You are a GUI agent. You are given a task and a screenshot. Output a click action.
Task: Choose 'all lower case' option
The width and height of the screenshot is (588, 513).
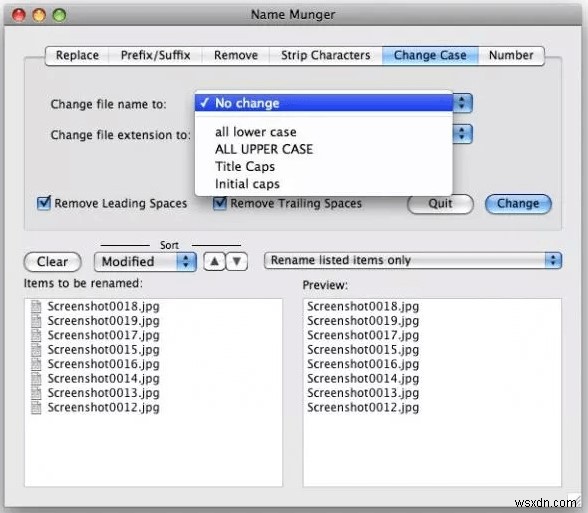pyautogui.click(x=324, y=132)
